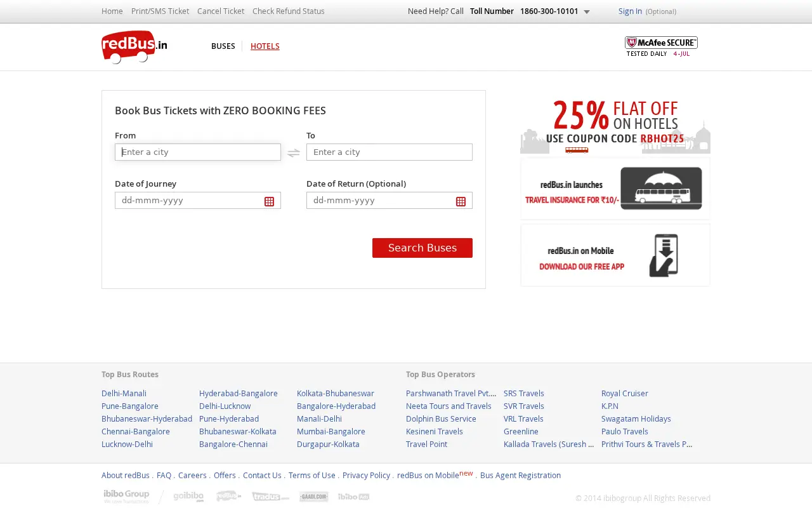Open the ibibo Ads footer logo

click(353, 497)
